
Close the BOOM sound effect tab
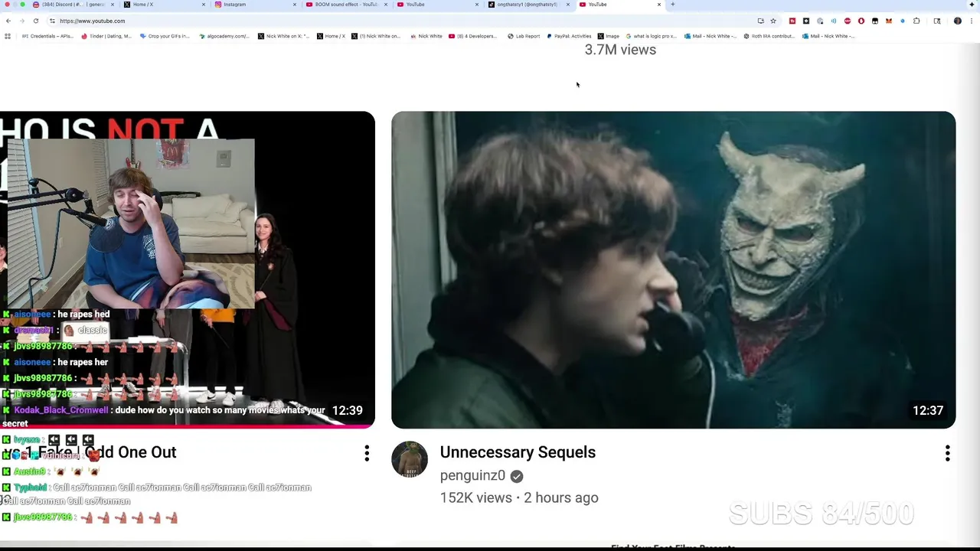[386, 5]
